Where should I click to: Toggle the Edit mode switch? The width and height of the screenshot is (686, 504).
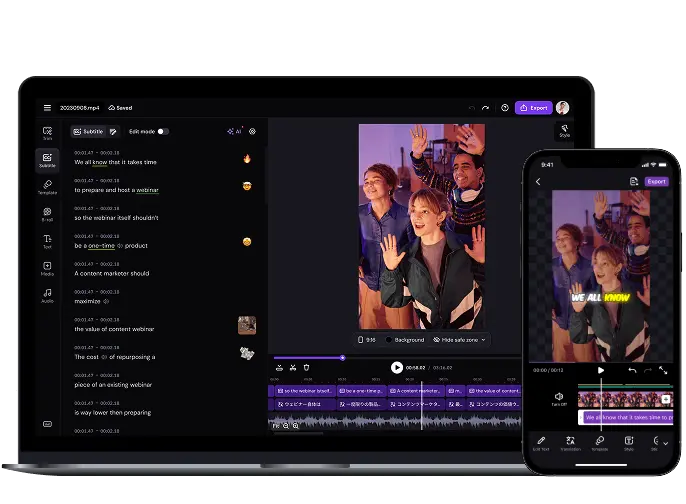click(163, 131)
